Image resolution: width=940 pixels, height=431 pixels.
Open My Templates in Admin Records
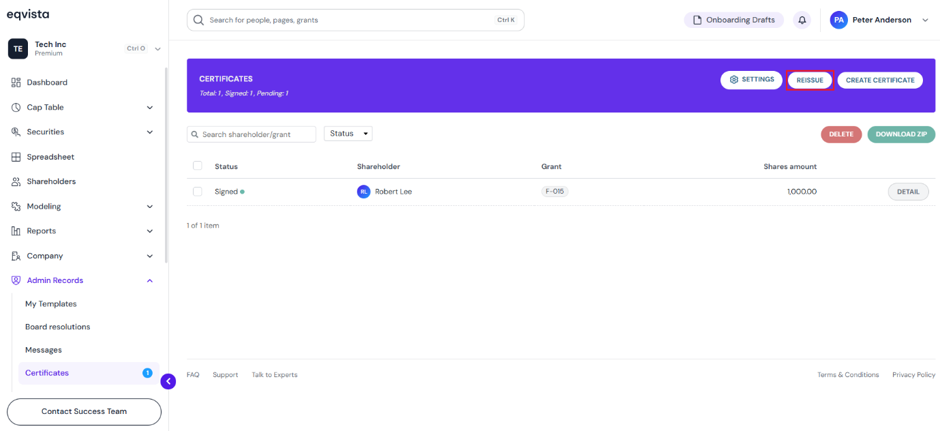click(x=51, y=304)
